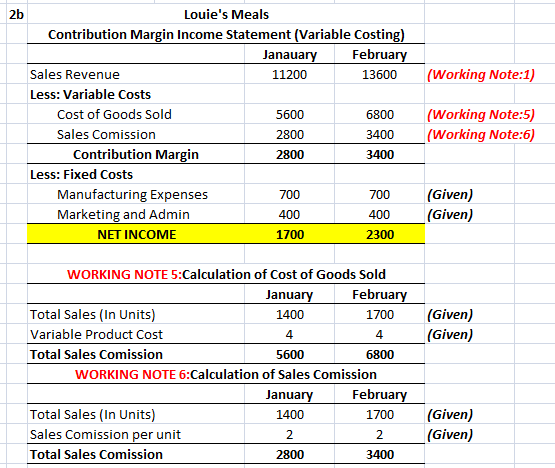Select the Manufacturing Expenses label
Image resolution: width=555 pixels, height=468 pixels.
[x=132, y=194]
